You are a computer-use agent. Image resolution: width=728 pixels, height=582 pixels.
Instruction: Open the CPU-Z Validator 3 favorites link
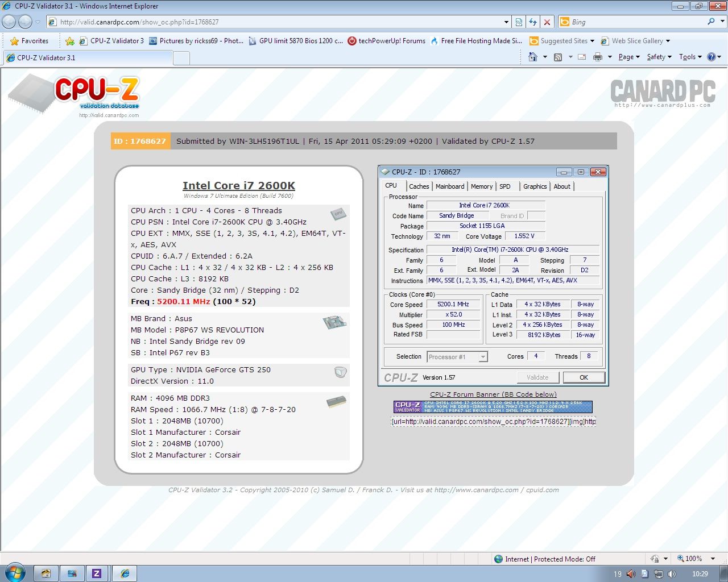[x=111, y=41]
